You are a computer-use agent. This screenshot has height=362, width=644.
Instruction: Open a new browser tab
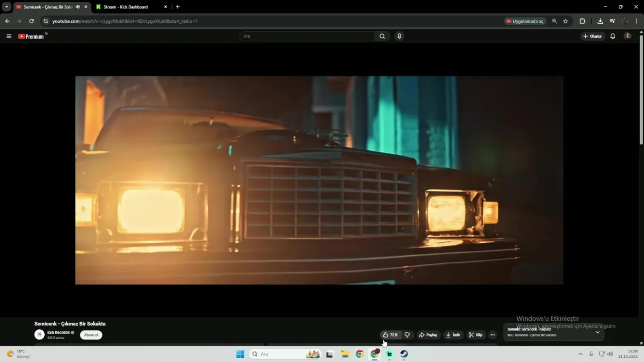pos(178,7)
